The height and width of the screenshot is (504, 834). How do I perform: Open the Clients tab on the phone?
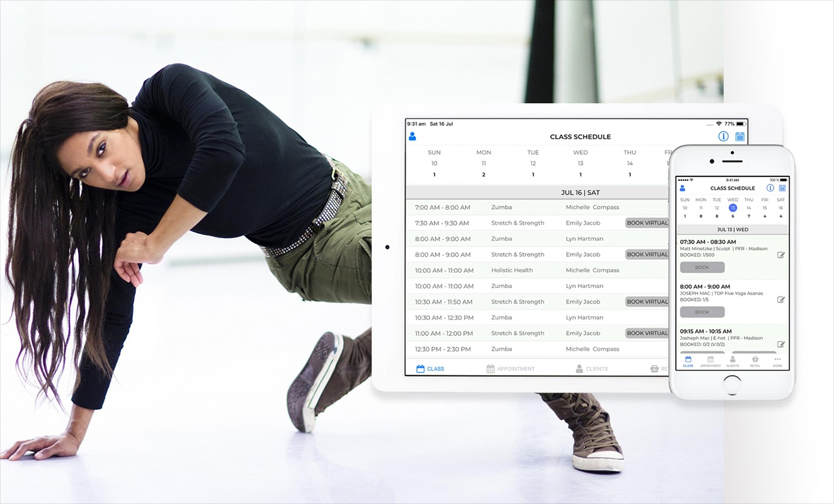pos(733,361)
